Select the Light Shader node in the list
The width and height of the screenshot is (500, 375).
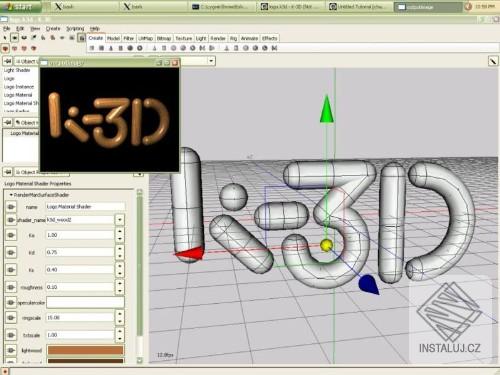pyautogui.click(x=17, y=70)
